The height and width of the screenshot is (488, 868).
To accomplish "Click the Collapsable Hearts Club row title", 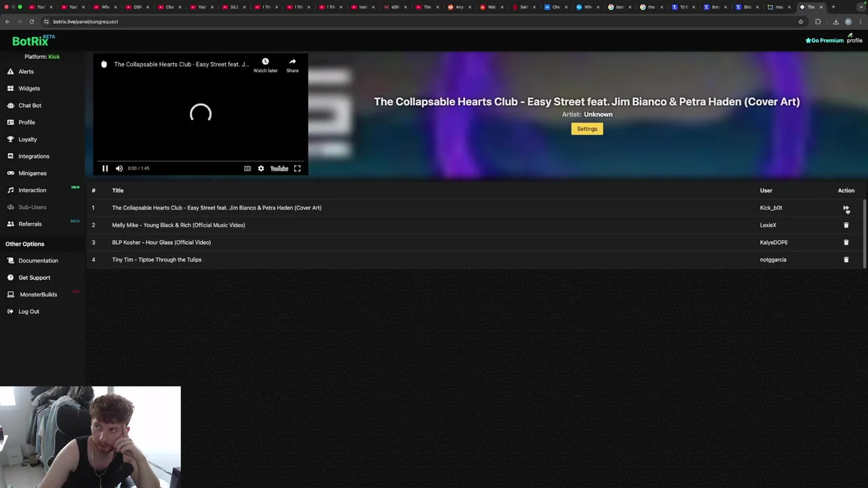I will coord(216,208).
